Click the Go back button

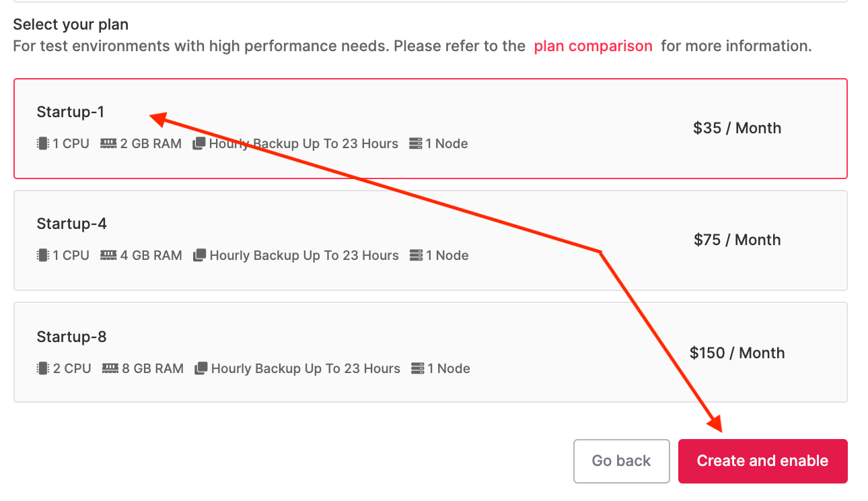tap(622, 461)
